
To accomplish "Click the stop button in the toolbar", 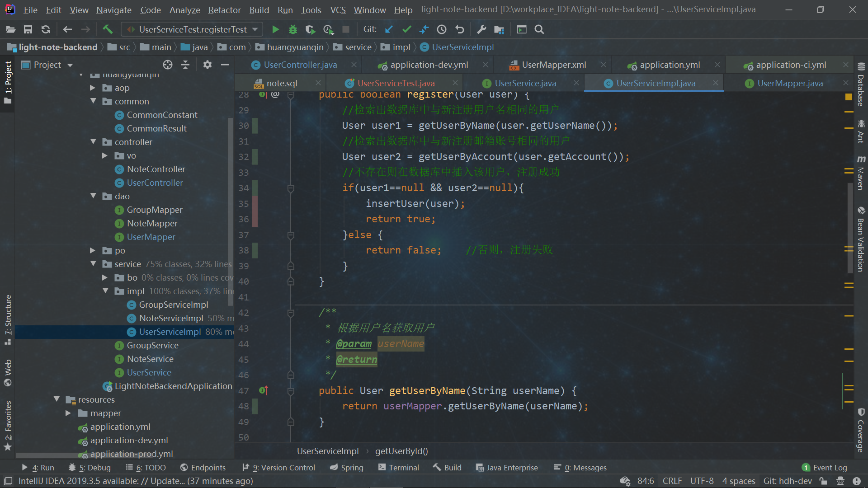I will pyautogui.click(x=346, y=29).
